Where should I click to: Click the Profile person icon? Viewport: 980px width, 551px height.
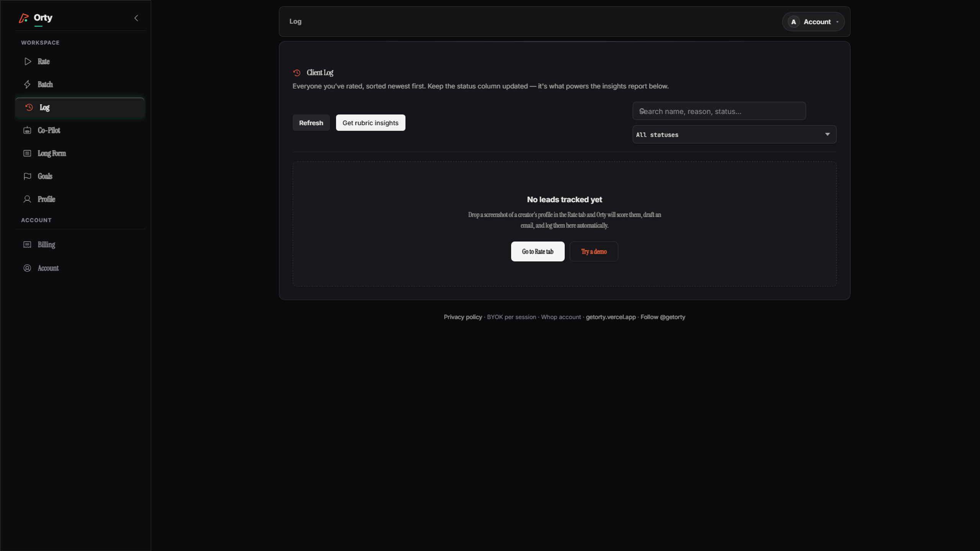coord(27,199)
